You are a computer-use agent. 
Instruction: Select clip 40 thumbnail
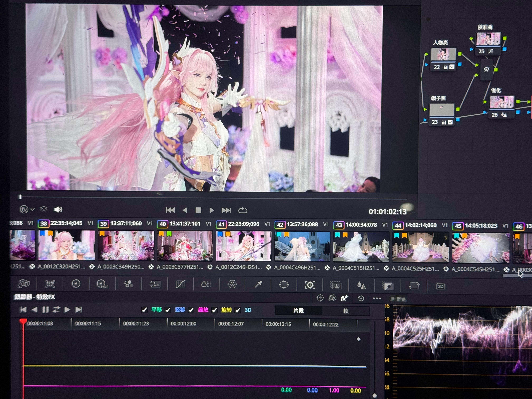pyautogui.click(x=185, y=246)
